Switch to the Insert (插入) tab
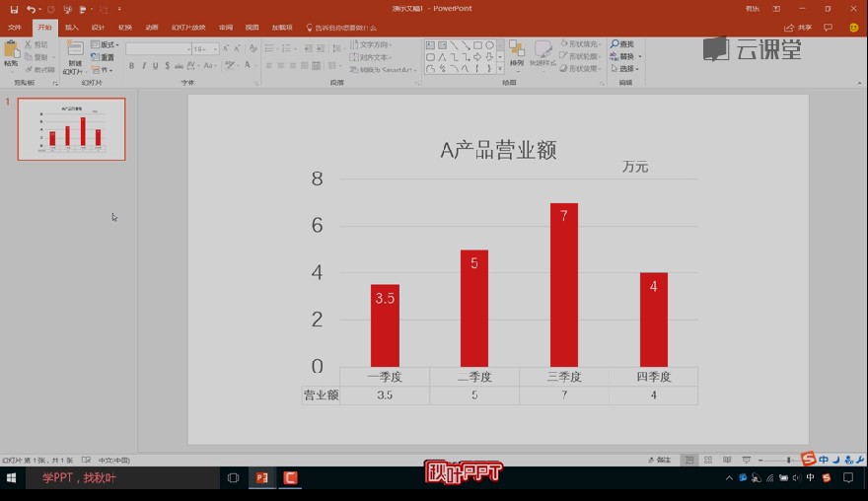This screenshot has height=501, width=868. coord(71,28)
